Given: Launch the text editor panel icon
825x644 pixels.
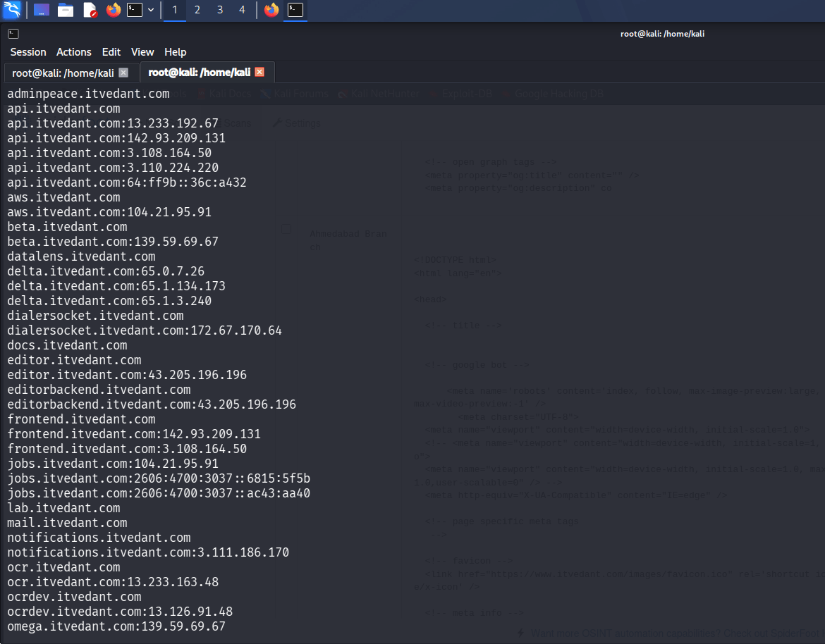Looking at the screenshot, I should click(x=90, y=9).
